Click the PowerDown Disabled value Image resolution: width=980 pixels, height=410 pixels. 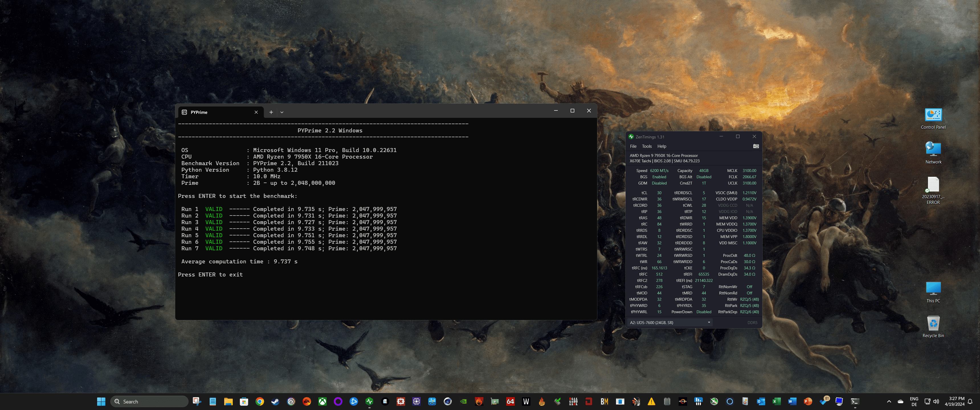pyautogui.click(x=703, y=312)
